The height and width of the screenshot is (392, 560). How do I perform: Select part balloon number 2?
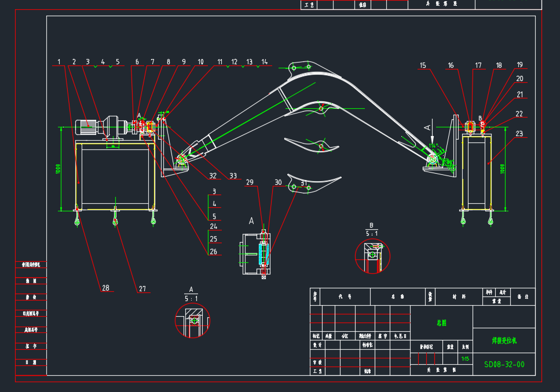(74, 62)
